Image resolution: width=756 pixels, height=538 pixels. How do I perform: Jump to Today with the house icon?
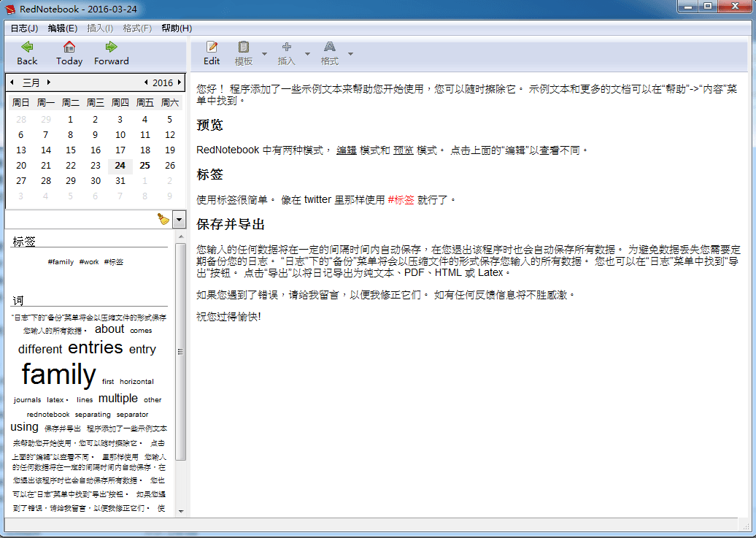tap(69, 53)
